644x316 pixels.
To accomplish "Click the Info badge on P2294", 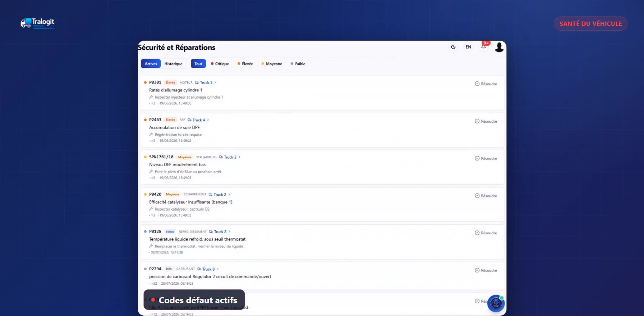I will coord(169,269).
